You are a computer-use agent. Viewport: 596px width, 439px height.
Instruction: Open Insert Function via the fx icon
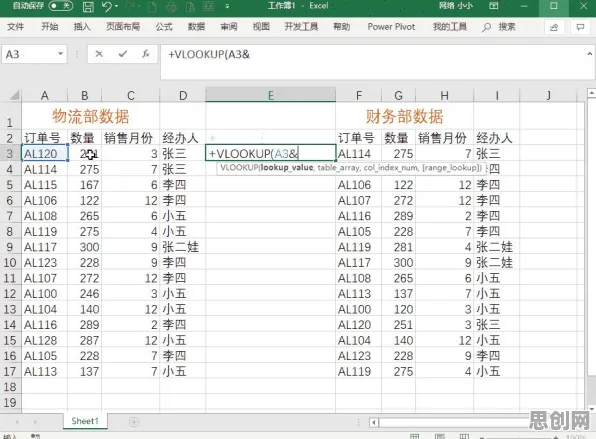146,54
